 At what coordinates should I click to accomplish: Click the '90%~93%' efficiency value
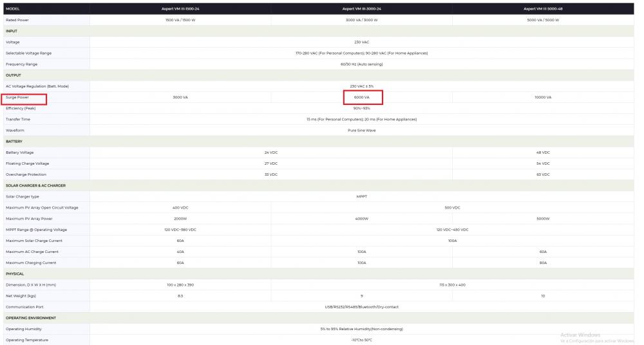pos(362,108)
